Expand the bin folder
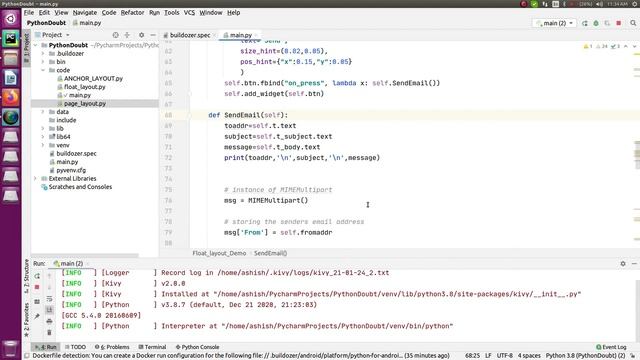Image resolution: width=640 pixels, height=360 pixels. click(43, 62)
